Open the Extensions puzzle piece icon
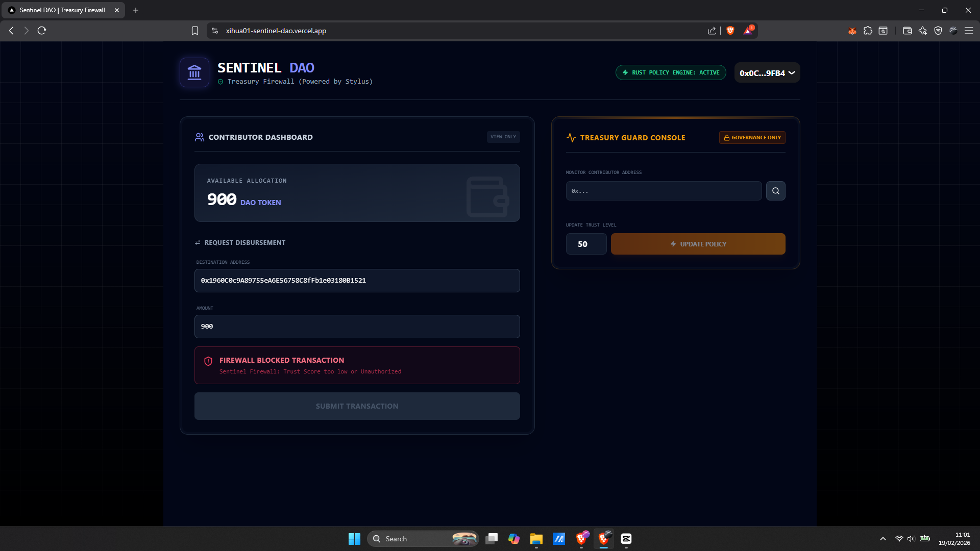 tap(868, 31)
